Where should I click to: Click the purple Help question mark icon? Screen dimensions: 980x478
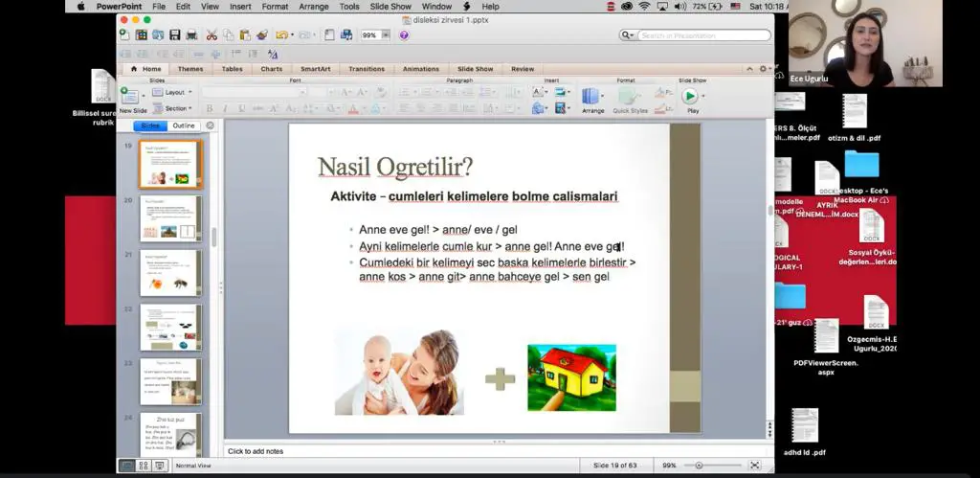click(x=404, y=35)
